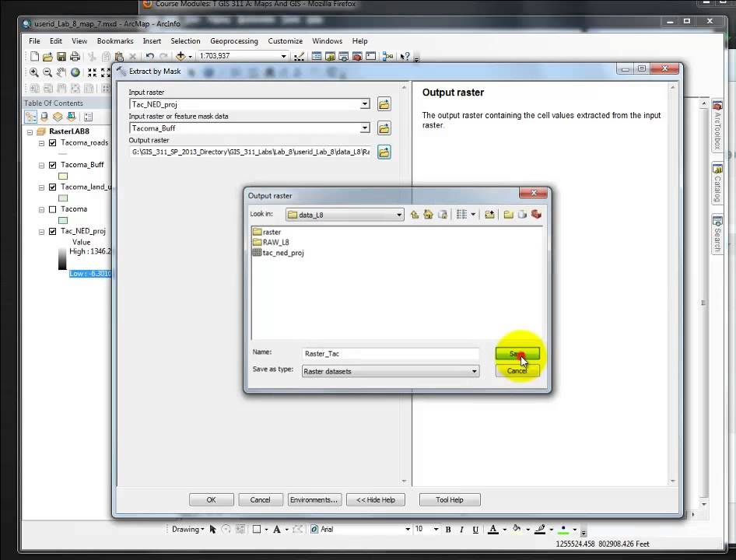Click the Hide Help button

[x=376, y=500]
